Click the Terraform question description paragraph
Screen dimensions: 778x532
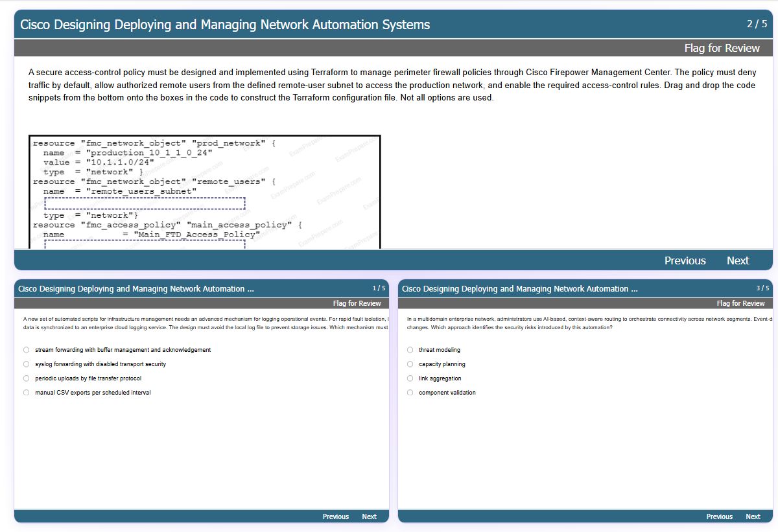(392, 85)
